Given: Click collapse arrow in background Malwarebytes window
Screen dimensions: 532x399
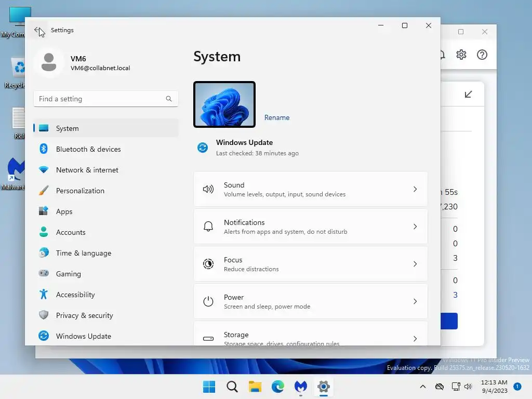Looking at the screenshot, I should tap(468, 95).
